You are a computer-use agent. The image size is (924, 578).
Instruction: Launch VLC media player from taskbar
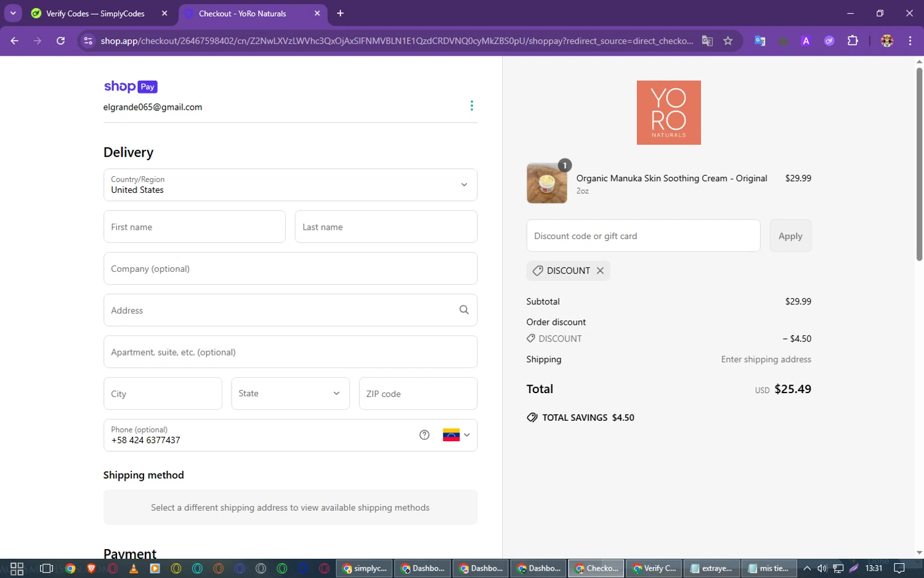click(134, 568)
